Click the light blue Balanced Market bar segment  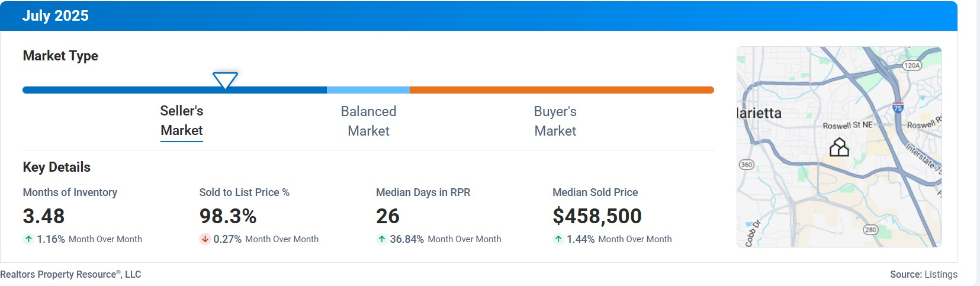click(x=368, y=90)
